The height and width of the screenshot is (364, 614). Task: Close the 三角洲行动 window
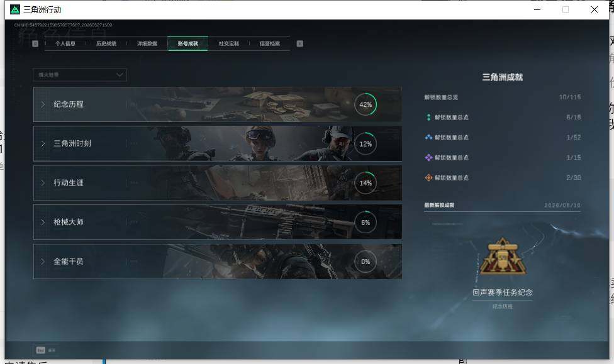pos(594,9)
